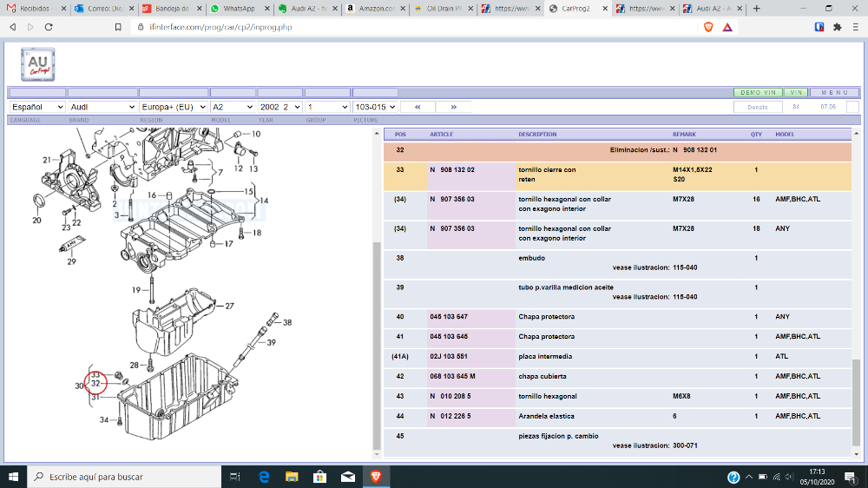Image resolution: width=868 pixels, height=488 pixels.
Task: Click the clock in the taskbar
Action: coord(817,477)
